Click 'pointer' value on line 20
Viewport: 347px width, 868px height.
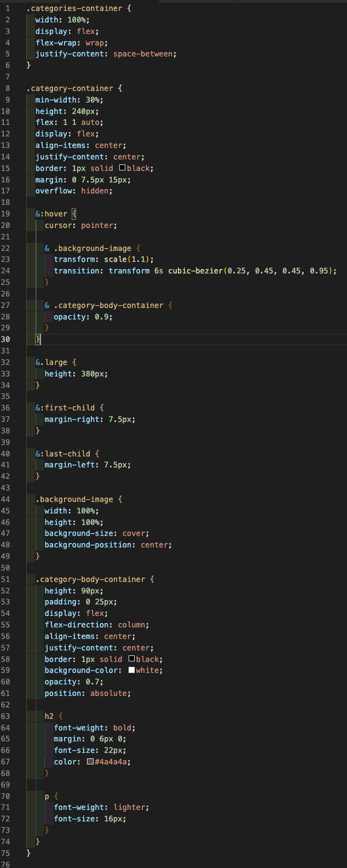pos(97,225)
